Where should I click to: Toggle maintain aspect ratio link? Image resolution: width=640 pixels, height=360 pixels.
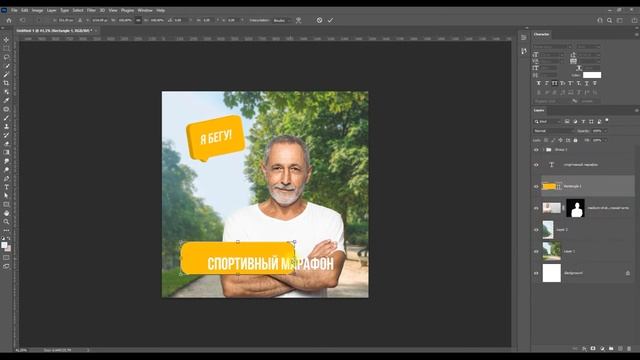coord(138,20)
